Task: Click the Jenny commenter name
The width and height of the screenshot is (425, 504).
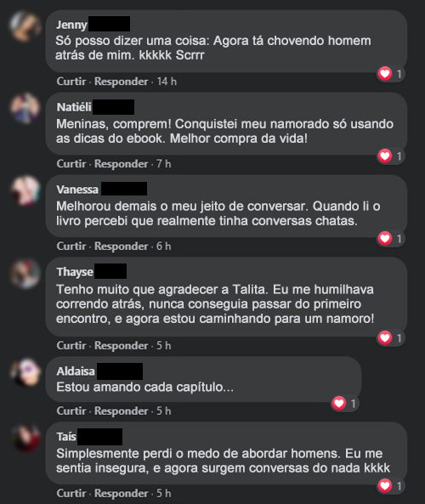Action: [x=71, y=25]
